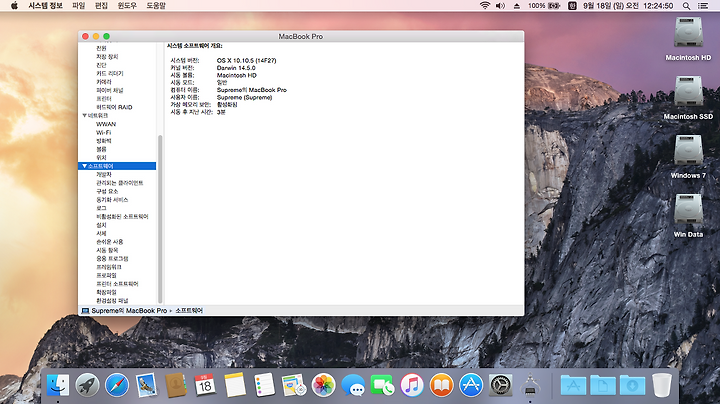Image resolution: width=720 pixels, height=404 pixels.
Task: Open Applications folder stack in Dock
Action: click(x=573, y=385)
